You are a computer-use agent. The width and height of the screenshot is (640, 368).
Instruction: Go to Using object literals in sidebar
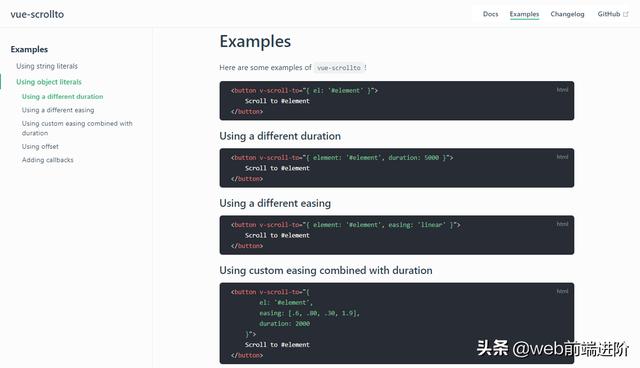(x=49, y=82)
